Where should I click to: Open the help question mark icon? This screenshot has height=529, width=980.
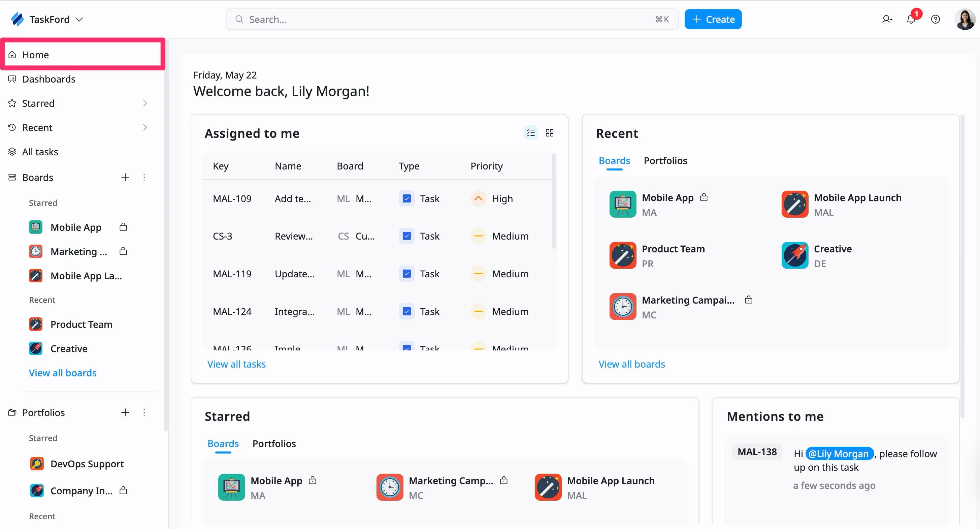(x=936, y=19)
